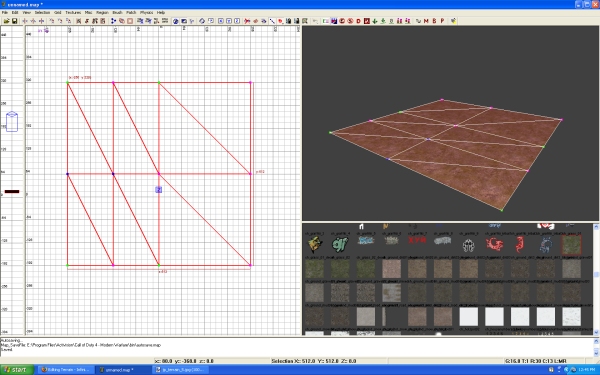600x375 pixels.
Task: Click the Save floppy disk icon
Action: pyautogui.click(x=14, y=21)
